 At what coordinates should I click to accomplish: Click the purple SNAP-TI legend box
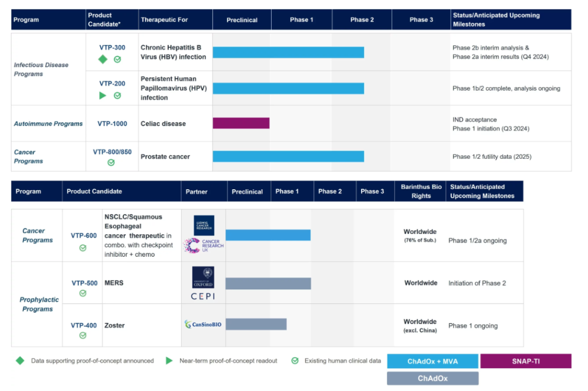525,361
